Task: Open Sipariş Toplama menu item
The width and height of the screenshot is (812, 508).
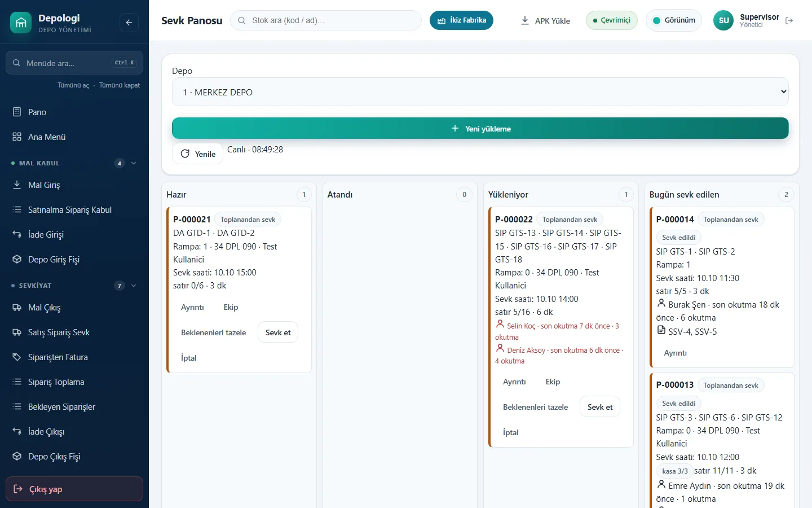Action: point(74,382)
